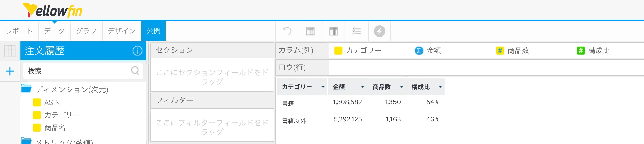Switch to the デザイン tab
The width and height of the screenshot is (644, 144).
click(121, 31)
